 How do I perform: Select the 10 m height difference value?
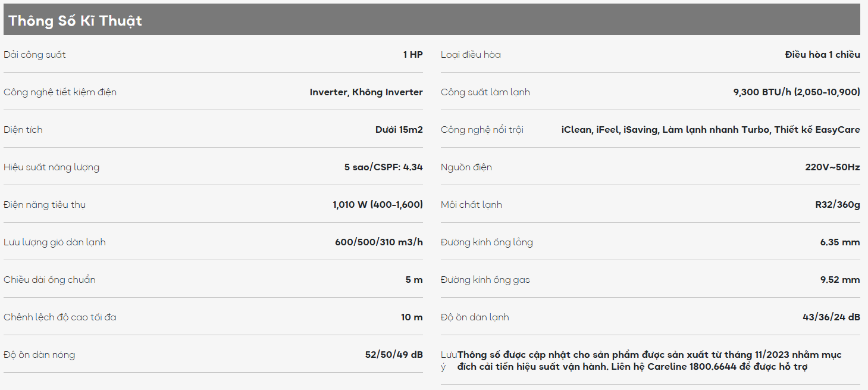point(412,317)
